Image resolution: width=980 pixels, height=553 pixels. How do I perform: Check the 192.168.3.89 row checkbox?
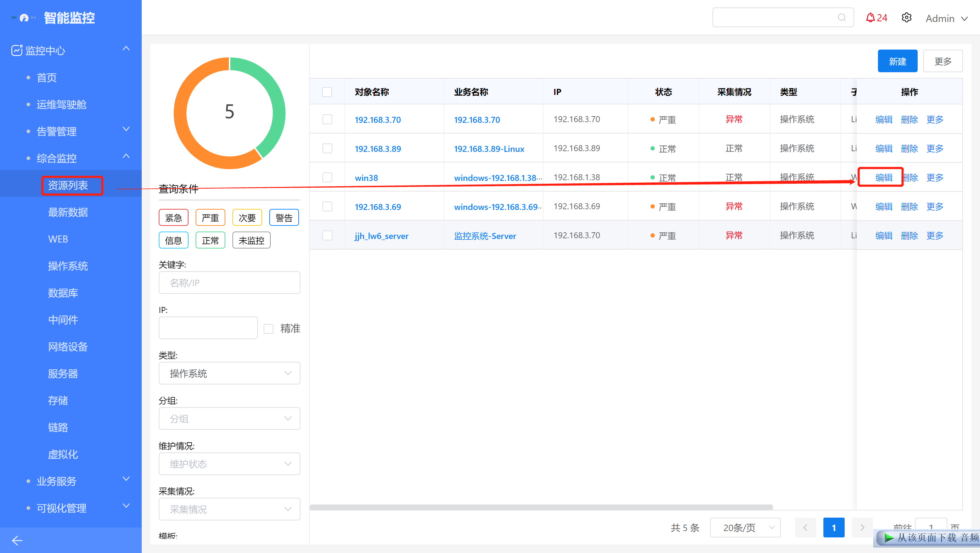[x=327, y=148]
